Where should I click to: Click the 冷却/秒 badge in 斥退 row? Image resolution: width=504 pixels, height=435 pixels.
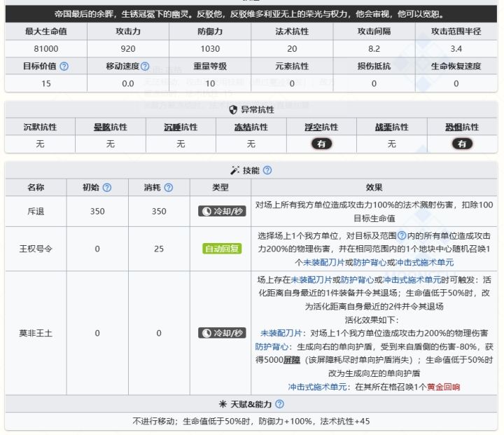[x=220, y=211]
